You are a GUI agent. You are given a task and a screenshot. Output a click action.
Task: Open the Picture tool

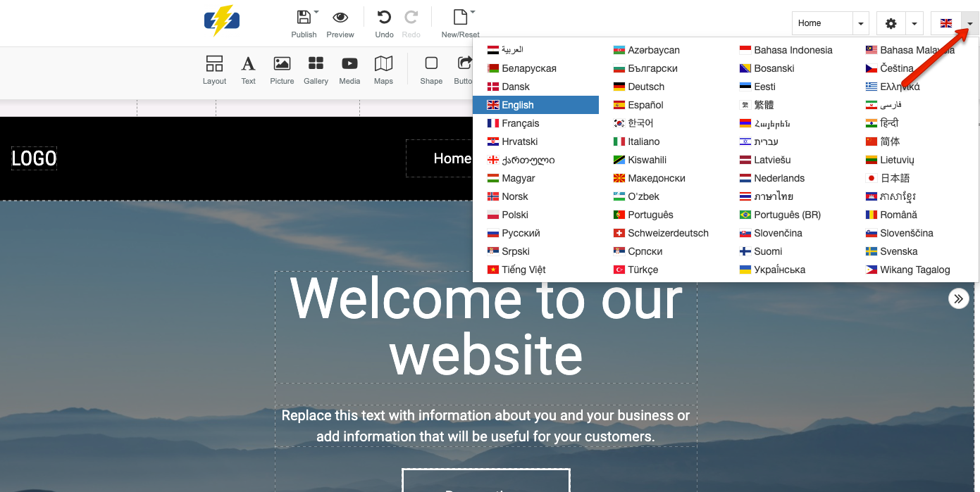click(x=282, y=69)
